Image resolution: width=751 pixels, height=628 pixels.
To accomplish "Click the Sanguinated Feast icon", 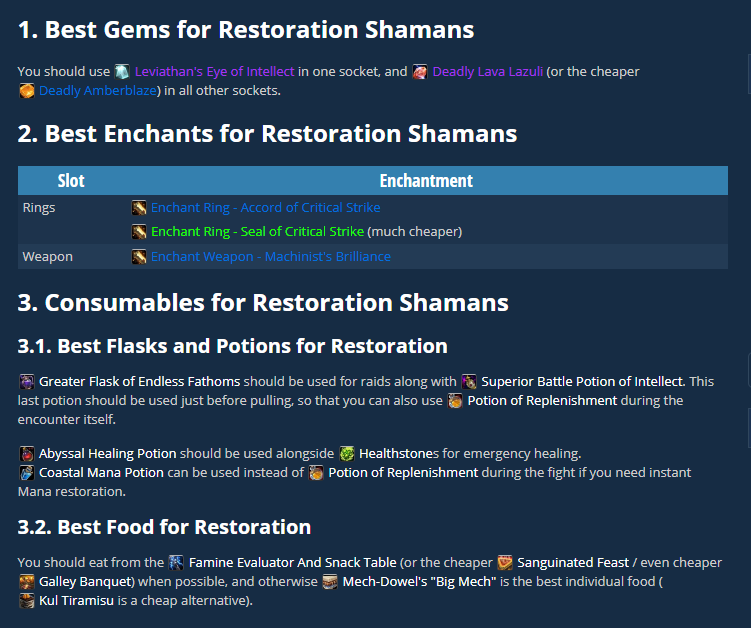I will pos(507,563).
